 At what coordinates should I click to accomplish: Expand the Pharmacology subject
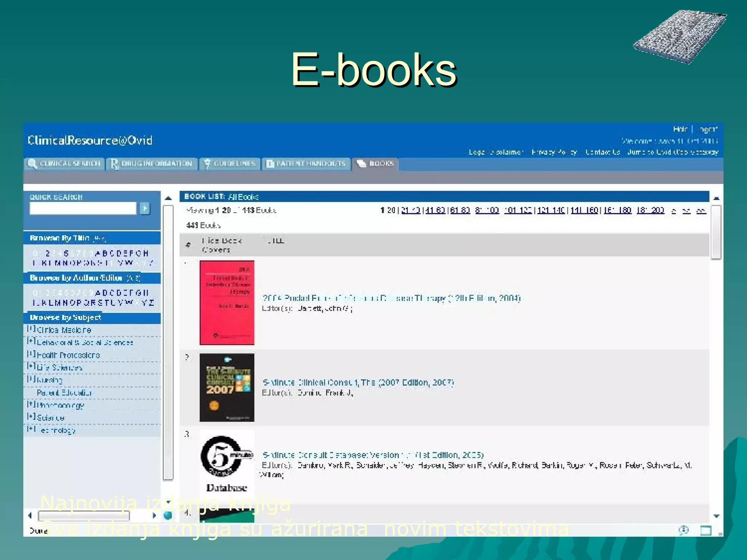point(31,404)
